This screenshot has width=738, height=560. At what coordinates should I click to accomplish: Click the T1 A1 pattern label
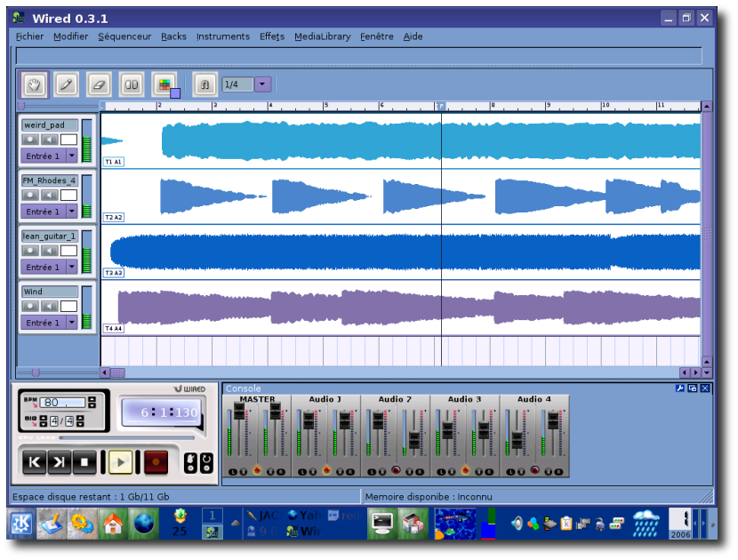click(x=114, y=162)
